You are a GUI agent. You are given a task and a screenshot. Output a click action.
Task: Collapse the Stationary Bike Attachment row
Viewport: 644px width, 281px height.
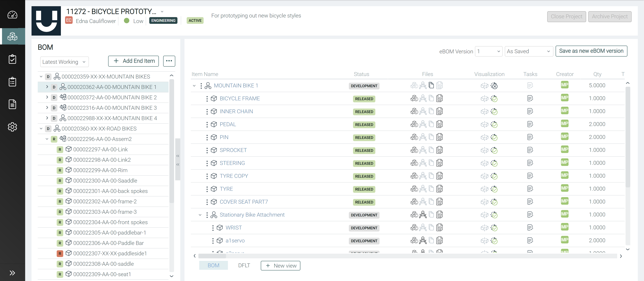point(200,215)
